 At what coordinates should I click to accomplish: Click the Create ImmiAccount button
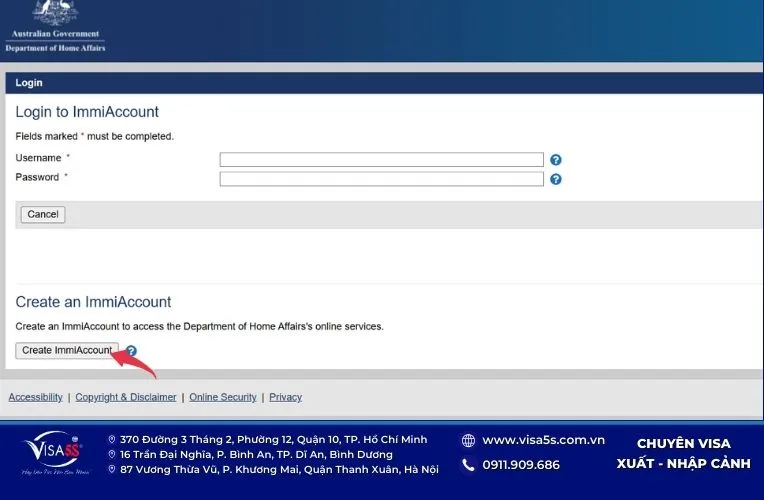pos(67,350)
